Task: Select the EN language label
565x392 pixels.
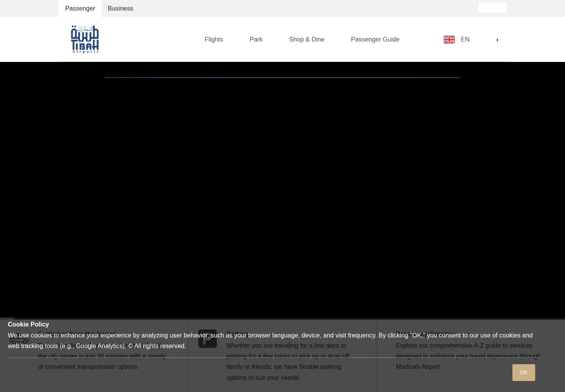Action: tap(465, 39)
